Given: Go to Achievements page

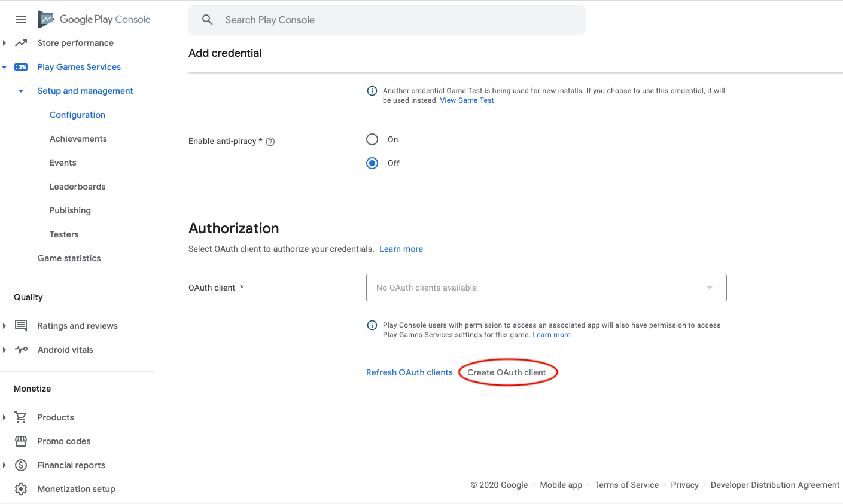Looking at the screenshot, I should tap(78, 139).
